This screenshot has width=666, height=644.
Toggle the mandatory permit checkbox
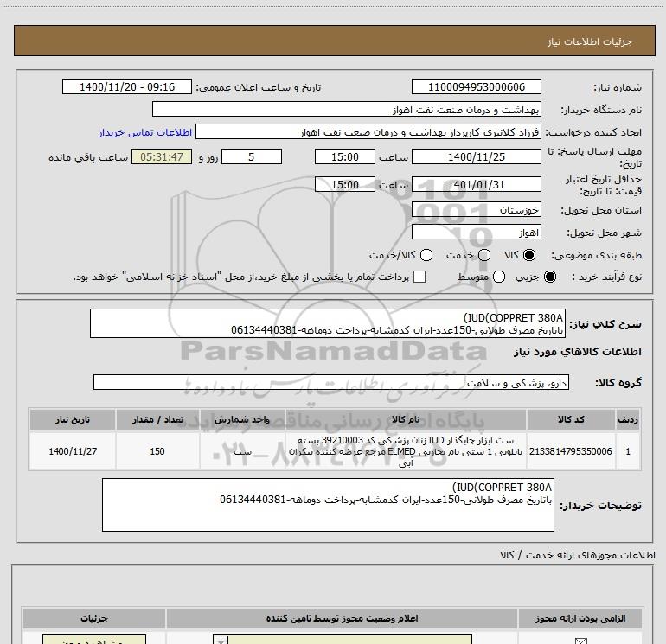tap(580, 641)
